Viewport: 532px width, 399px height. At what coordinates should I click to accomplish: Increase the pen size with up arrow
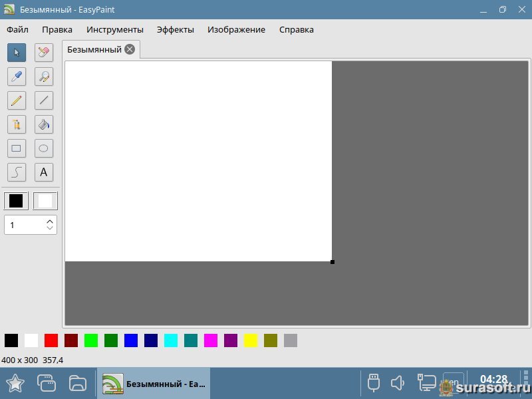pyautogui.click(x=50, y=221)
